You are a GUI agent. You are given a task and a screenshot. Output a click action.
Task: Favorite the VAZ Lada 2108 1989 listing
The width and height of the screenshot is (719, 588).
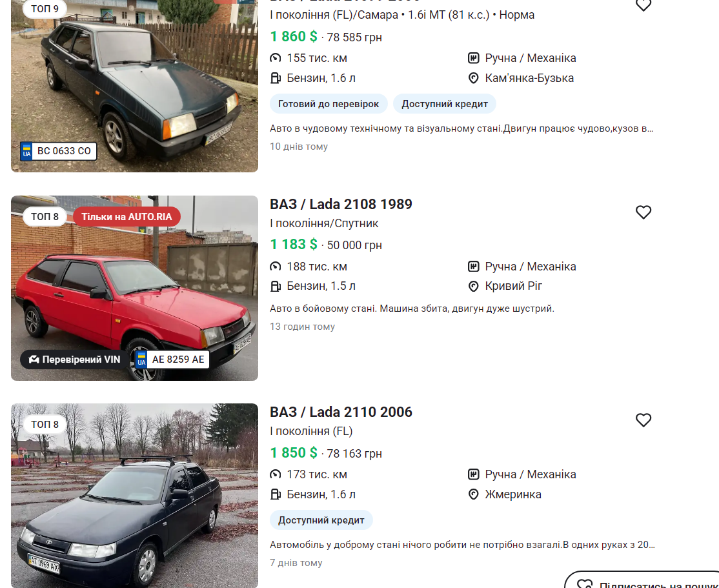click(x=643, y=212)
